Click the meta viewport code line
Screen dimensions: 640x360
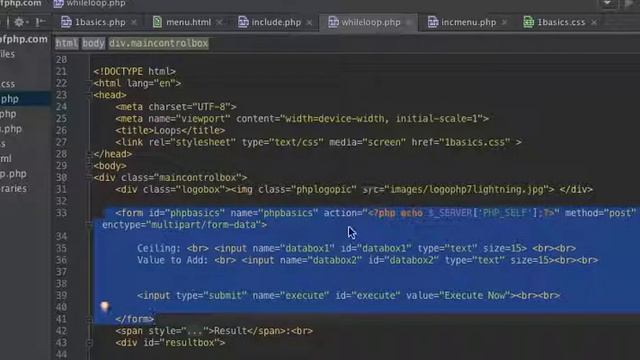coord(302,119)
